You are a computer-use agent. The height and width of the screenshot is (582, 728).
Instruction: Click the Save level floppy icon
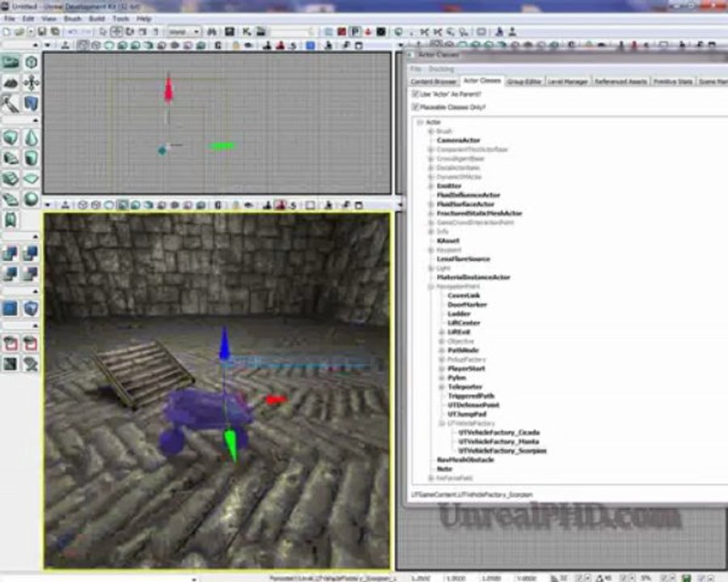(x=42, y=32)
